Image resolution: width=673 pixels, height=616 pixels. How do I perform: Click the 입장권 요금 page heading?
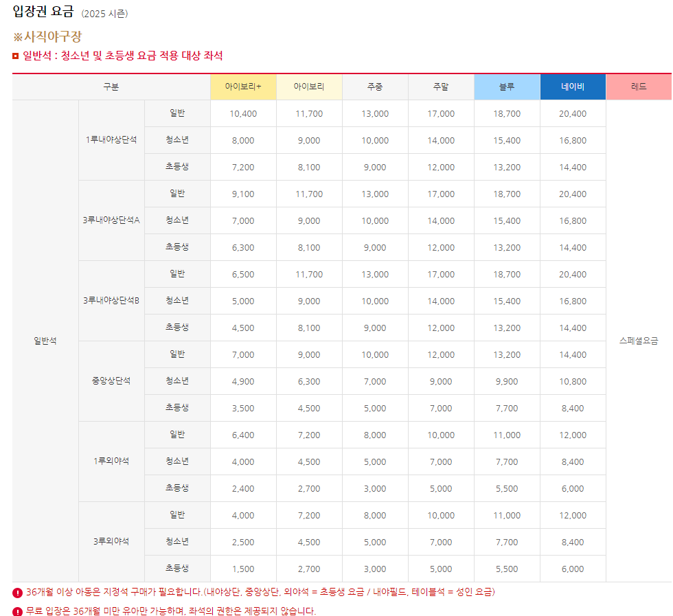coord(43,11)
